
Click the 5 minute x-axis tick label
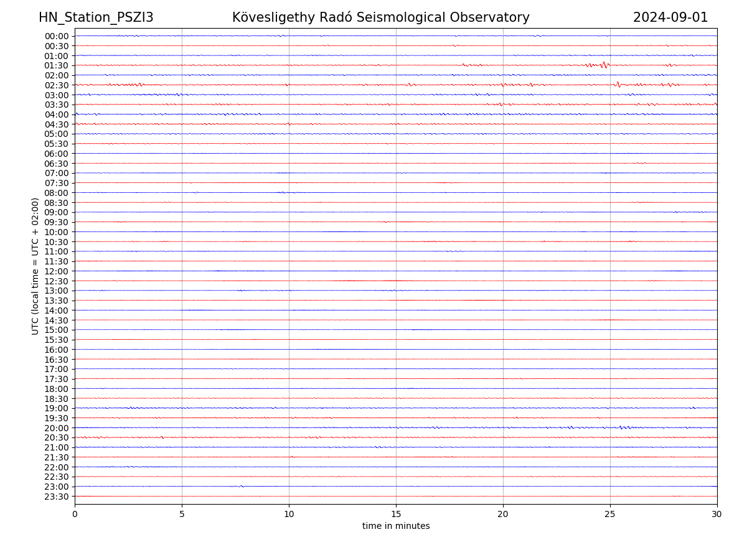click(182, 515)
